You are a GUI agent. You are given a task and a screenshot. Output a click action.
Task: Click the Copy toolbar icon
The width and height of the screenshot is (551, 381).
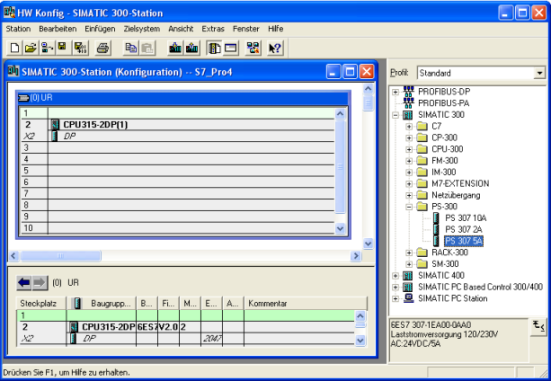pyautogui.click(x=131, y=48)
